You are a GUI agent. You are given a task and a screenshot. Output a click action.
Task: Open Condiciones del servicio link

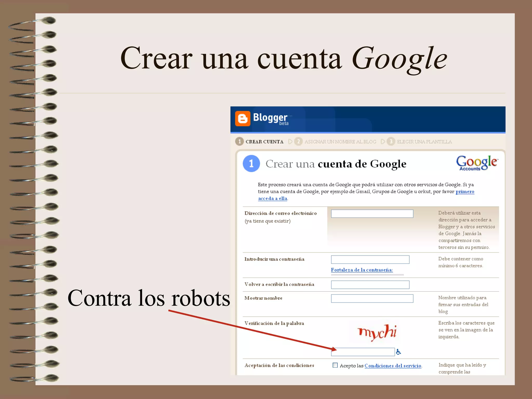point(393,365)
